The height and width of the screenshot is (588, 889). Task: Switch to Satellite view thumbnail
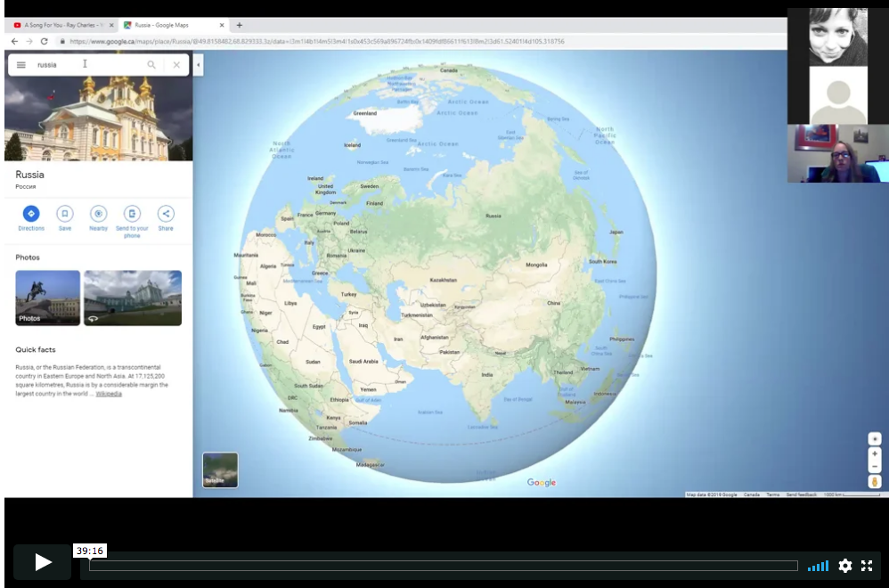point(220,470)
